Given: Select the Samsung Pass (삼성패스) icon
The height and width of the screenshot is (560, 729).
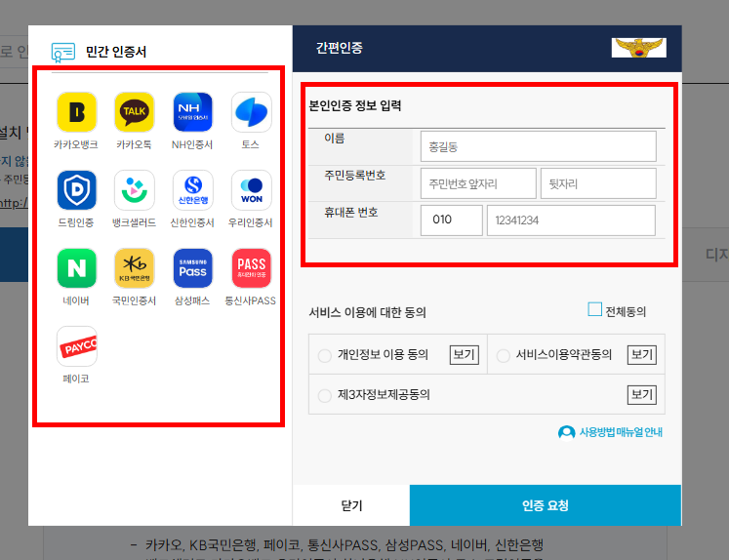Looking at the screenshot, I should tap(192, 268).
